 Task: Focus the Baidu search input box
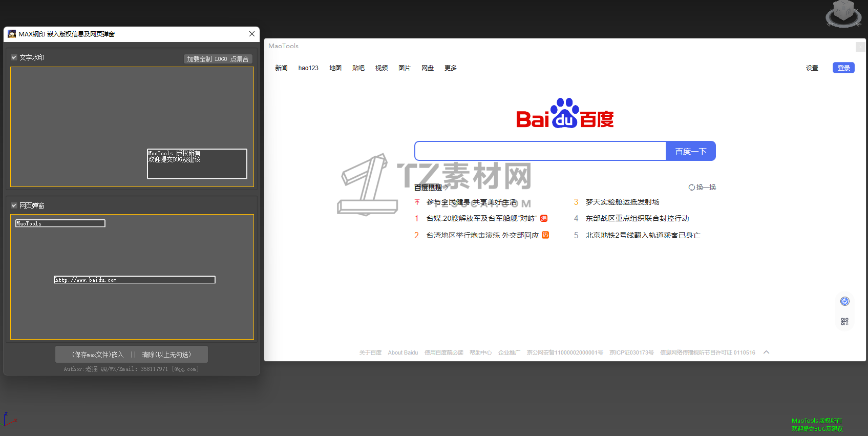tap(540, 151)
